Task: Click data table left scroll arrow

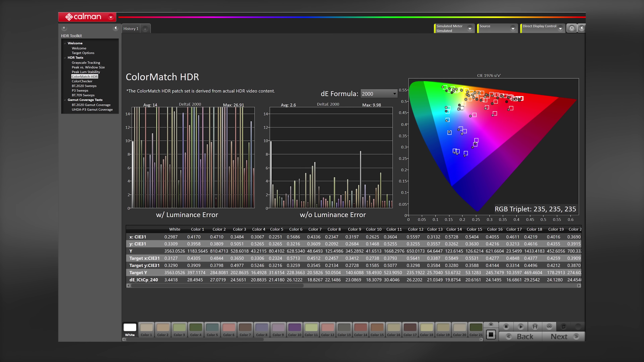Action: (128, 286)
